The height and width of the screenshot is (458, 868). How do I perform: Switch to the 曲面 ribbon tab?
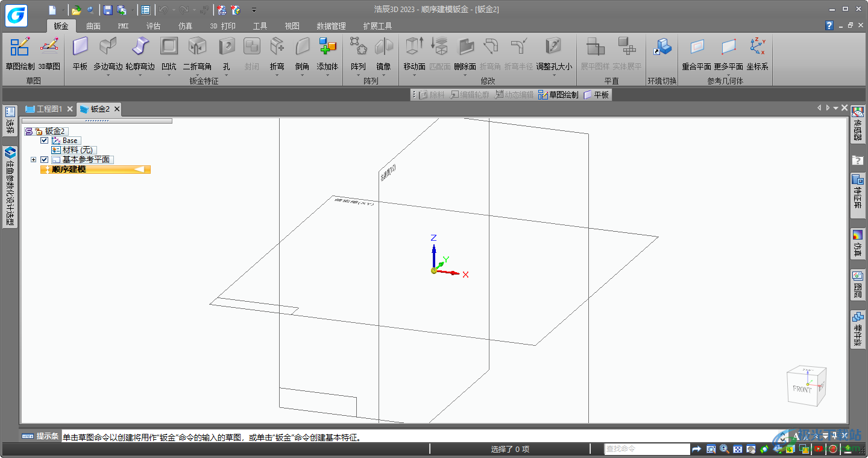(93, 26)
